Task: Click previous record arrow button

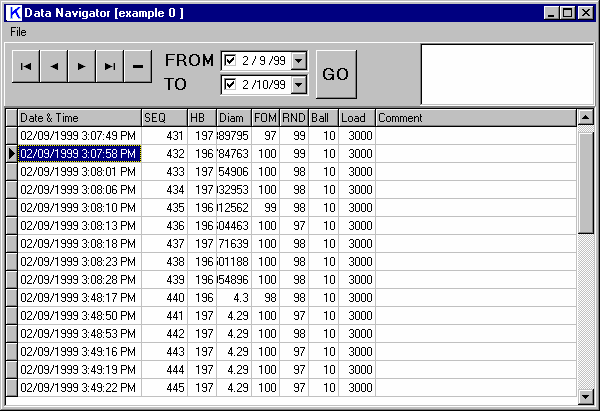Action: (x=54, y=66)
